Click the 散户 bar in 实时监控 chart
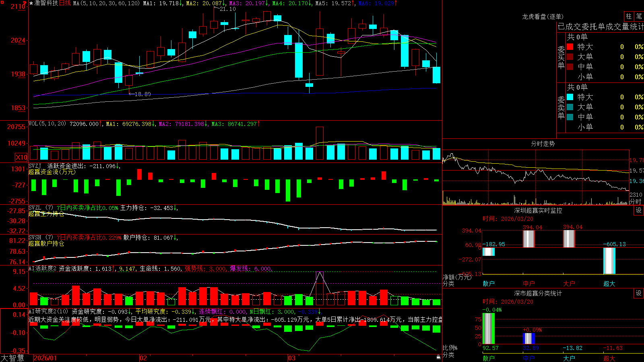This screenshot has width=644, height=362. click(489, 252)
